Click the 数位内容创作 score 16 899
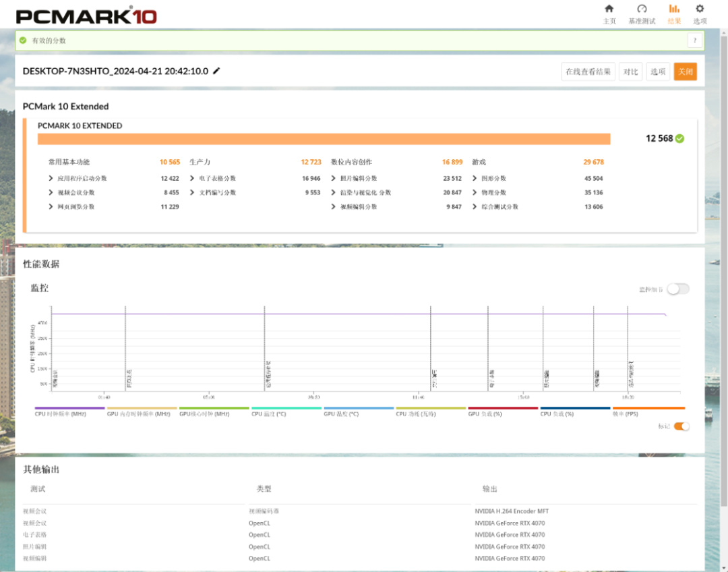The image size is (728, 572). click(452, 162)
